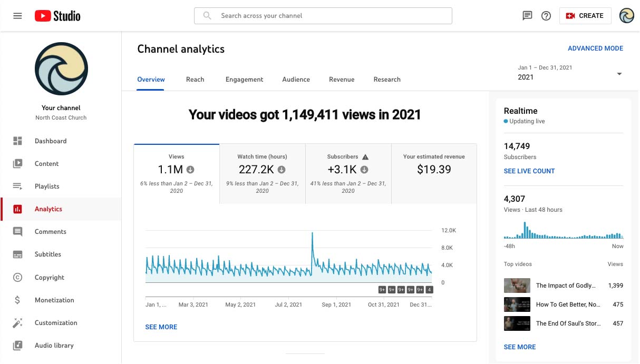Open ADVANCED MODE
Image resolution: width=640 pixels, height=364 pixels.
click(x=595, y=48)
